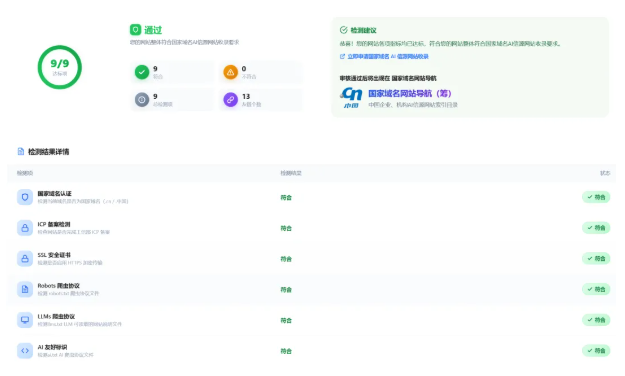Click the gray clock icon for total checks
The image size is (625, 376).
click(x=142, y=100)
